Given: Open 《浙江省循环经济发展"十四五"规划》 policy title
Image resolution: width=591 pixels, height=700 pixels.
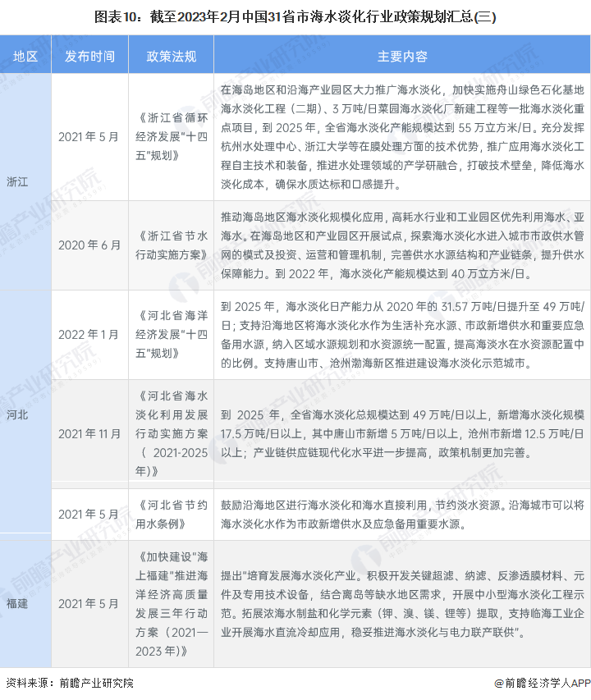Looking at the screenshot, I should pos(171,136).
